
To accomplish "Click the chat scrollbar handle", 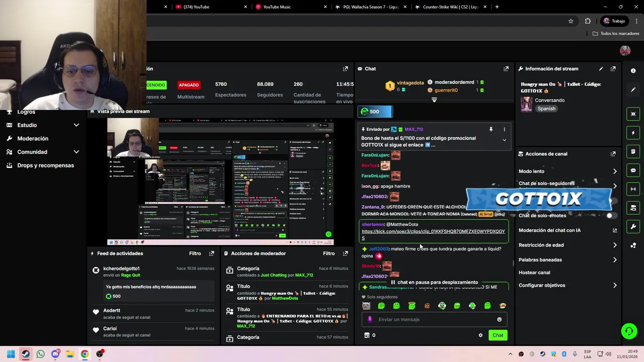I will 513,263.
